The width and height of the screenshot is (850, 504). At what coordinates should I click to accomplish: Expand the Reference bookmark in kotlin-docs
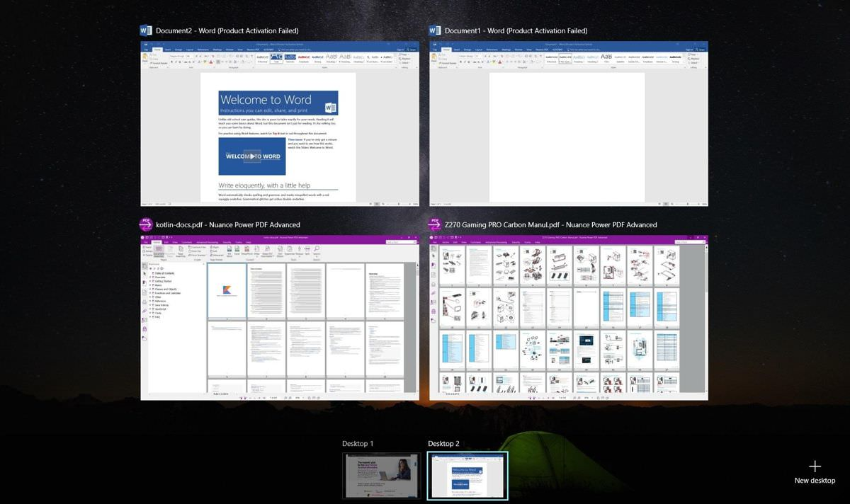pyautogui.click(x=150, y=301)
